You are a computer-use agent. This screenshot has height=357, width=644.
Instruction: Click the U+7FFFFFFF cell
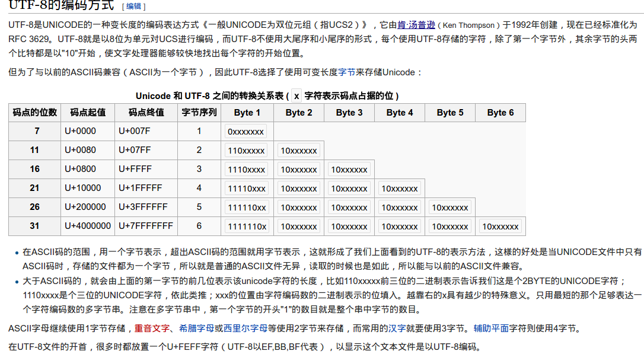click(146, 226)
